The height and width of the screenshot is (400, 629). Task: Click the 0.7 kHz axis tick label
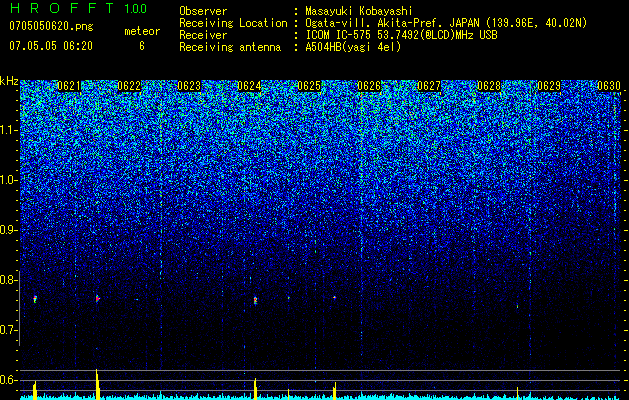point(9,330)
